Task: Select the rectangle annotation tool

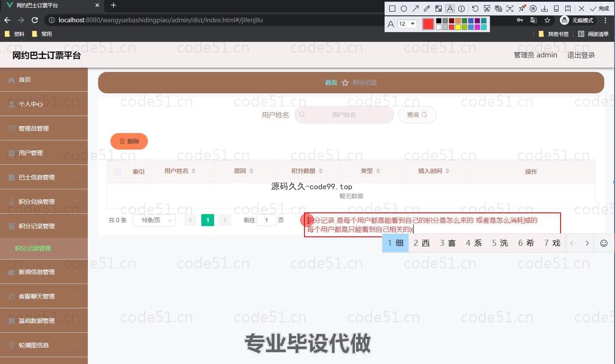Action: pyautogui.click(x=392, y=9)
